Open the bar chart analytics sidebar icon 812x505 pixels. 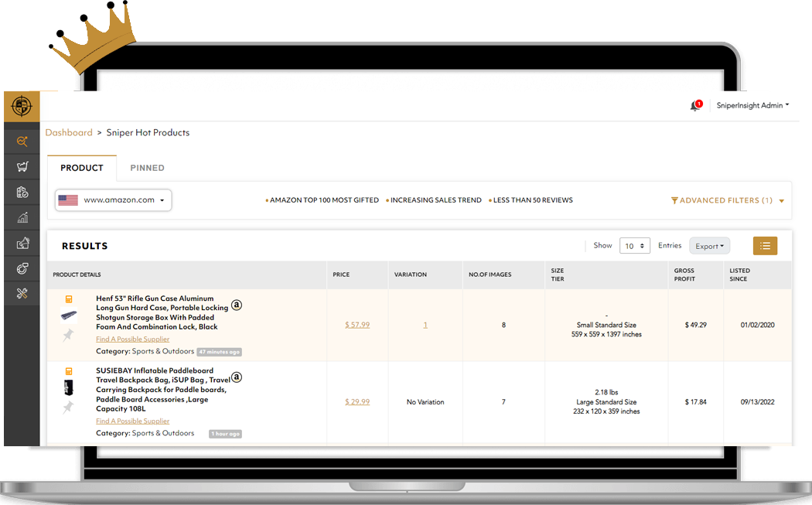(x=22, y=217)
